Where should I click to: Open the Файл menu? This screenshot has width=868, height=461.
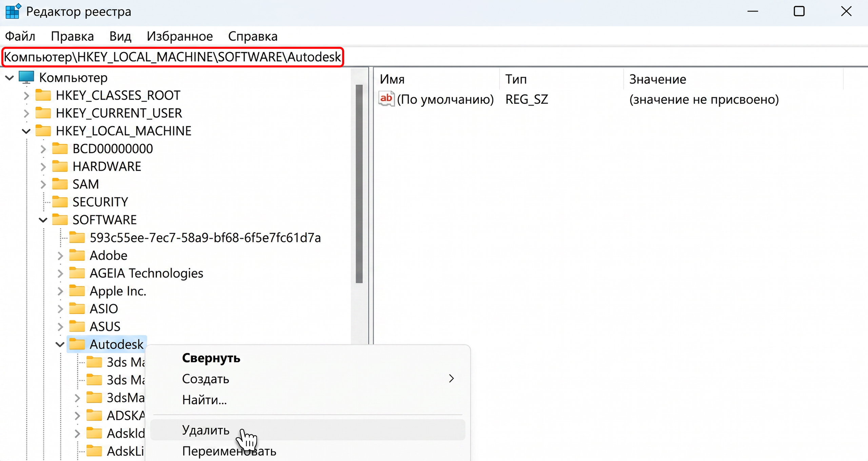20,36
